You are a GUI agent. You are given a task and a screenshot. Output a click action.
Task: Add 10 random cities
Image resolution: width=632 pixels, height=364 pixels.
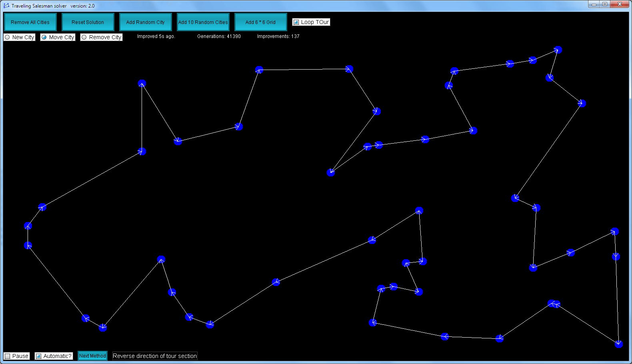tap(203, 22)
